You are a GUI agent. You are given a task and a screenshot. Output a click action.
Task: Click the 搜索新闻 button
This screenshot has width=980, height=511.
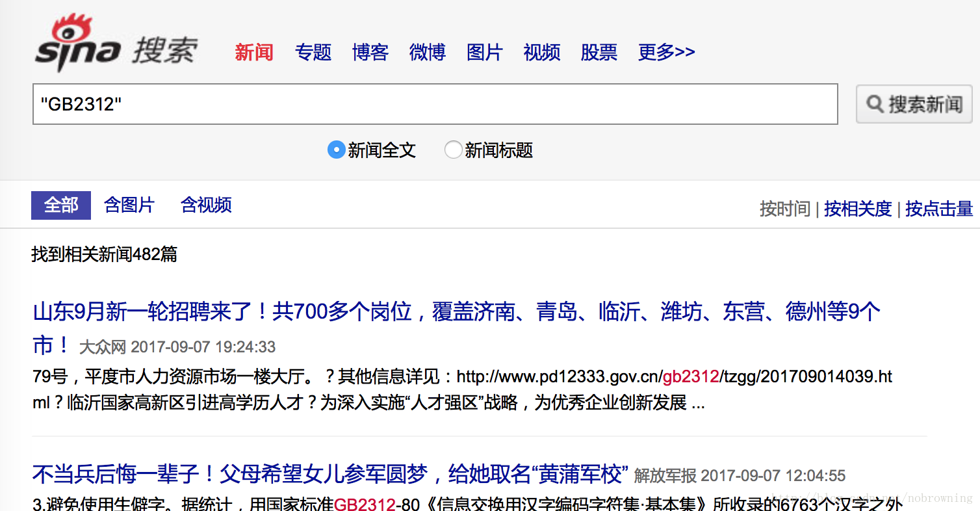914,104
